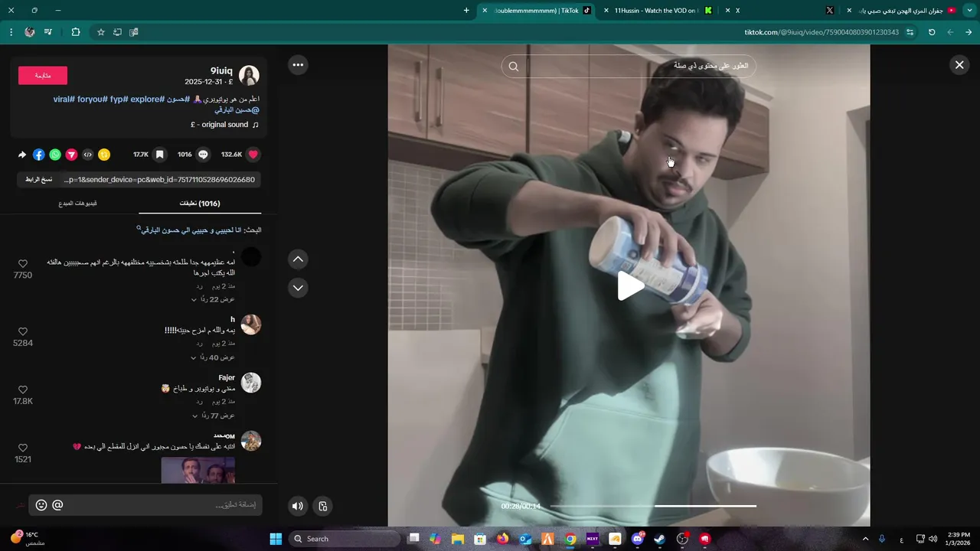Open the 9iuiq username link
The width and height of the screenshot is (980, 551).
[221, 70]
